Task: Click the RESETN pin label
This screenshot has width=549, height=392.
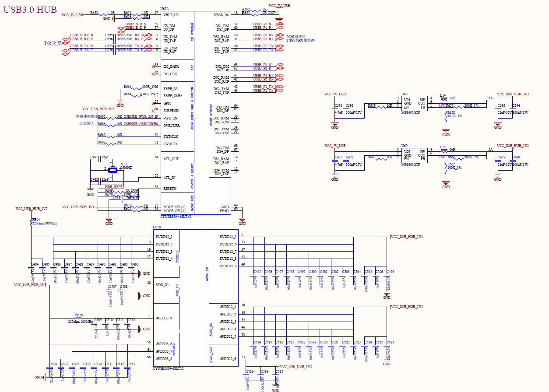Action: coord(170,189)
